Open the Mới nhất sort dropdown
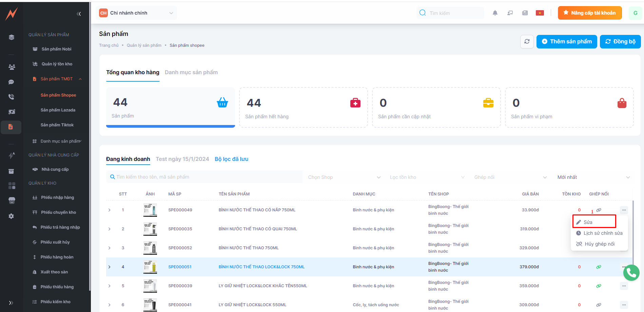This screenshot has height=312, width=644. (x=593, y=177)
